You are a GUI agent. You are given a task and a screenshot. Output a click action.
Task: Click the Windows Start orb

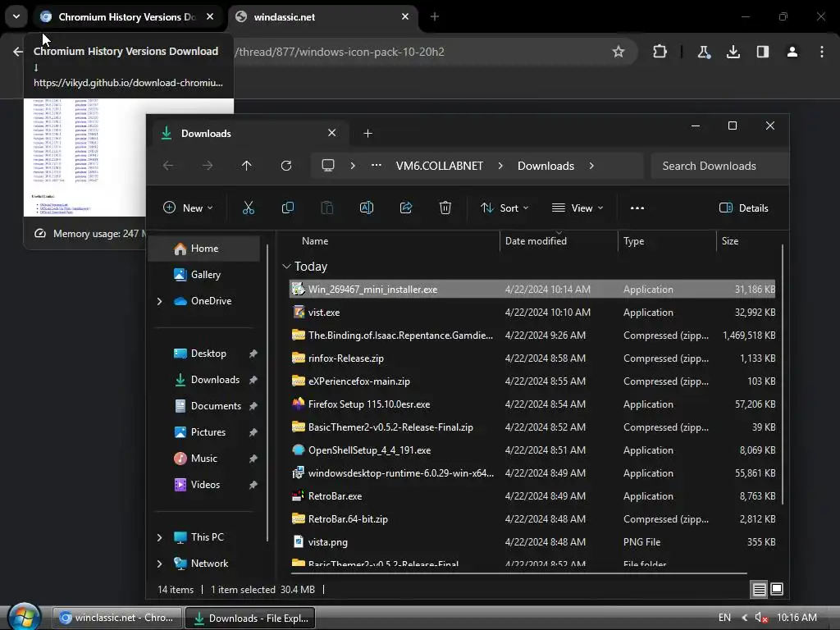click(x=25, y=617)
